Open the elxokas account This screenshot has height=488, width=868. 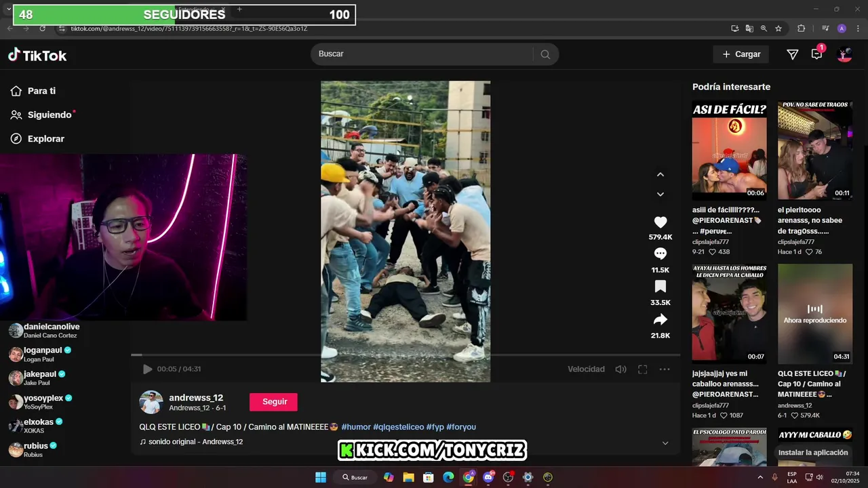[36, 426]
